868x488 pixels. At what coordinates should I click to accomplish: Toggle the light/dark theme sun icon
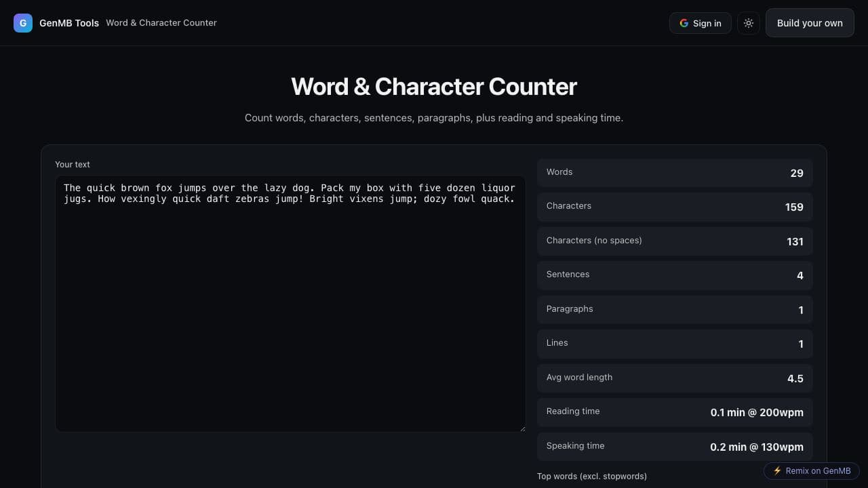click(x=749, y=23)
